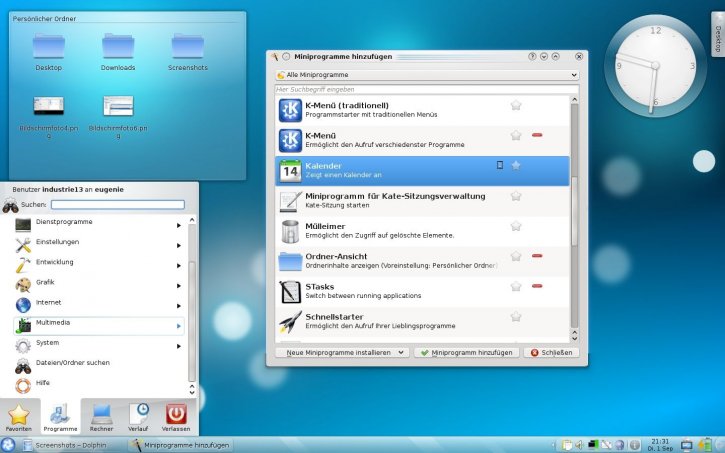Click Miniprogramme hinzufügen taskbar entry
This screenshot has width=725, height=453.
pyautogui.click(x=181, y=445)
